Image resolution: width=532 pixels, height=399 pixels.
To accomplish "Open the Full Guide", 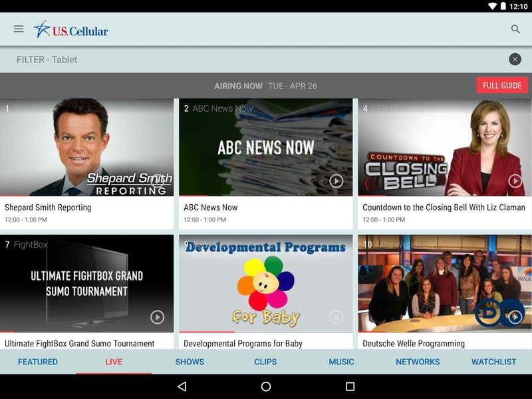I will pyautogui.click(x=502, y=85).
